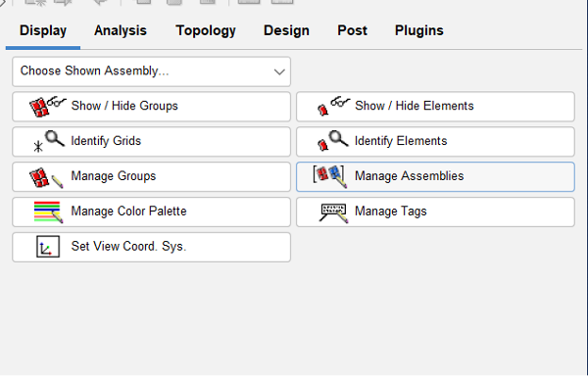
Task: Open the Topology tab
Action: point(206,30)
